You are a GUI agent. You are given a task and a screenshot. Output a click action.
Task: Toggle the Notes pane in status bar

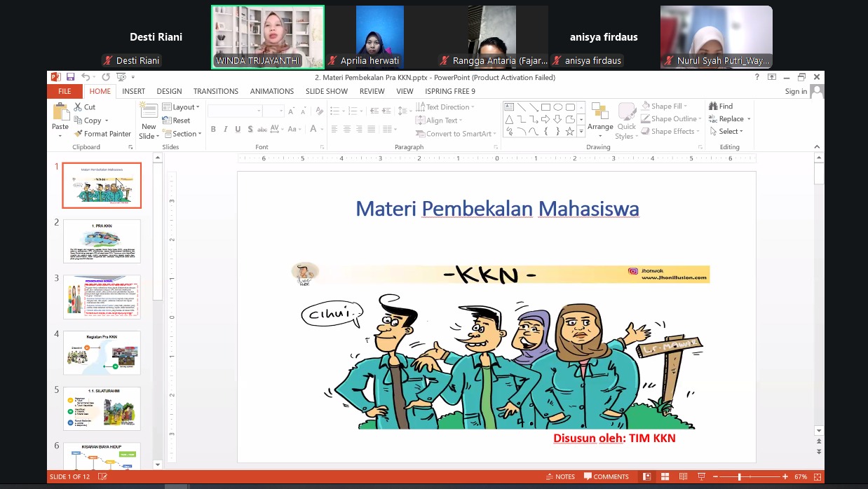pos(560,477)
